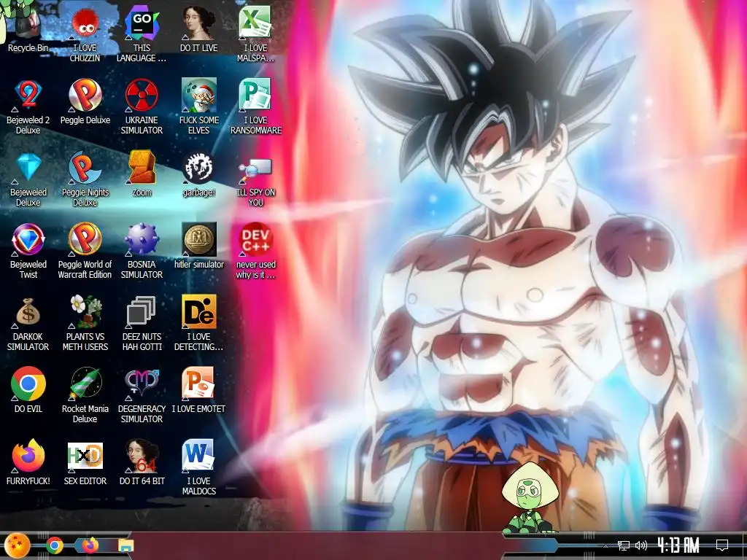The image size is (747, 560).
Task: Open the network status tray icon
Action: click(623, 545)
